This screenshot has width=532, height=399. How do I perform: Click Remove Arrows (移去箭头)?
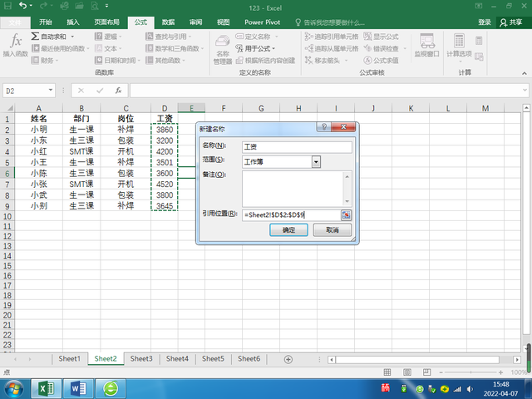point(323,61)
